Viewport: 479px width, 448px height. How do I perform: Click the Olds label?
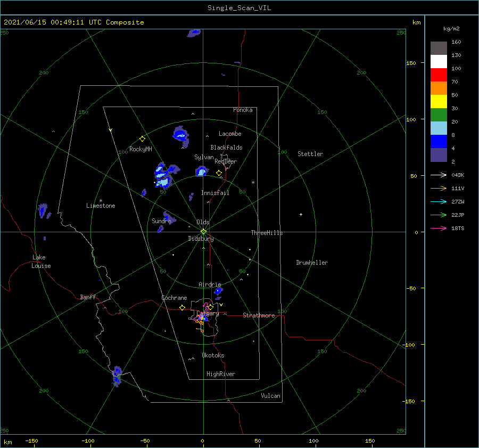coord(203,222)
